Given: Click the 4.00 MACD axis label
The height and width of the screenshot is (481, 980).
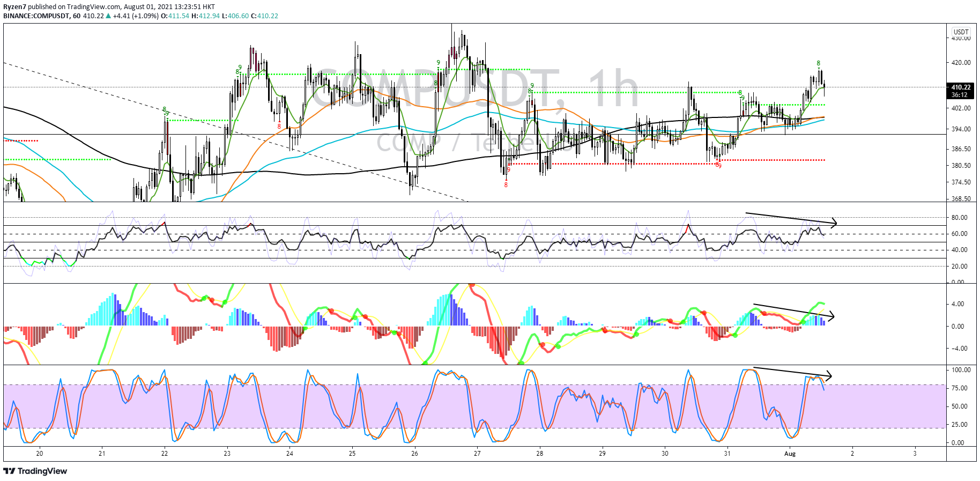Looking at the screenshot, I should tap(957, 304).
